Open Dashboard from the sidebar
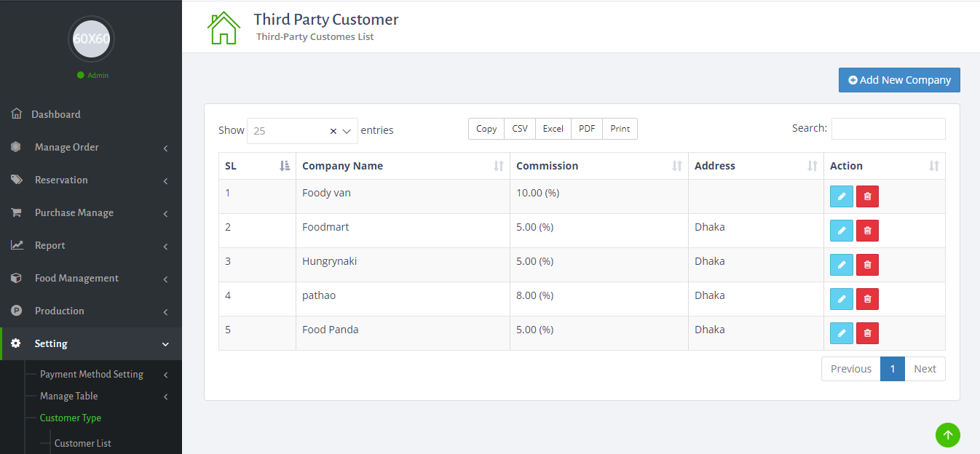 point(56,114)
